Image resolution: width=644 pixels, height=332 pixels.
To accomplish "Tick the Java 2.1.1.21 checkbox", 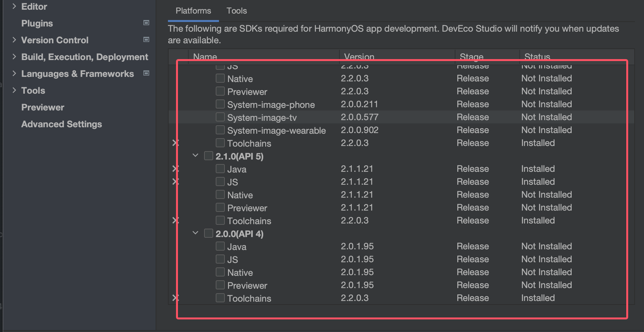I will 220,169.
